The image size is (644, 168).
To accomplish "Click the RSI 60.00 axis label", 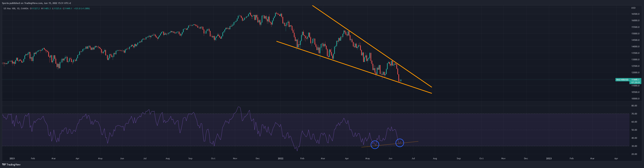I will tap(634, 122).
